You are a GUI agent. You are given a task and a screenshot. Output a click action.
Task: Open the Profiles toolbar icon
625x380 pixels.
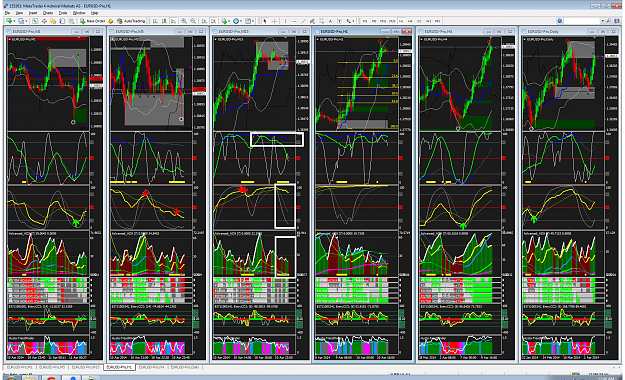(x=21, y=21)
